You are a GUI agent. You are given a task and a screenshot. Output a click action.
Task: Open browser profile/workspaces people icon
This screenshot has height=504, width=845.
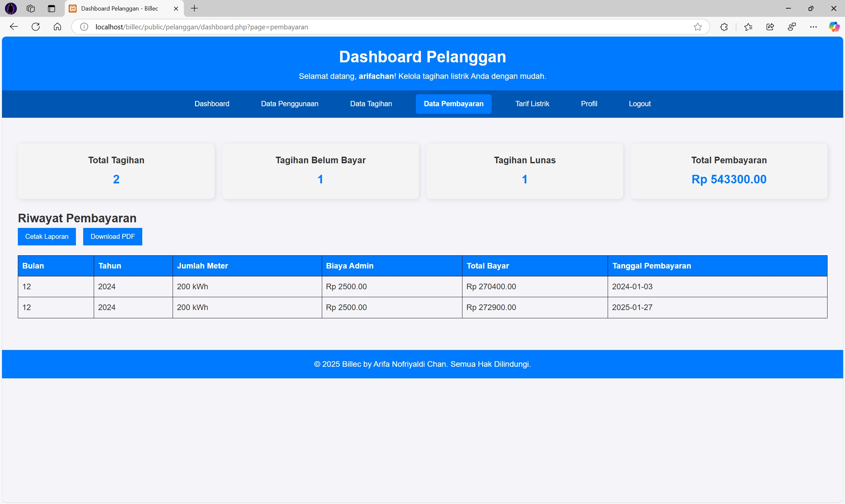[x=792, y=27]
